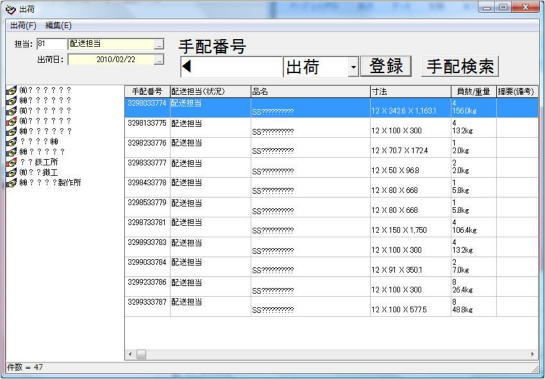The width and height of the screenshot is (545, 379).
Task: Click the 手配検索 button
Action: (x=460, y=66)
